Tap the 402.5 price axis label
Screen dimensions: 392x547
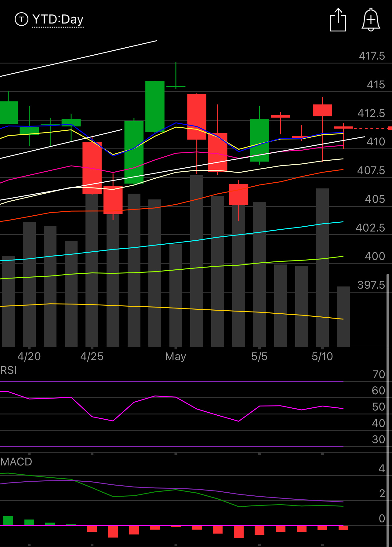371,228
